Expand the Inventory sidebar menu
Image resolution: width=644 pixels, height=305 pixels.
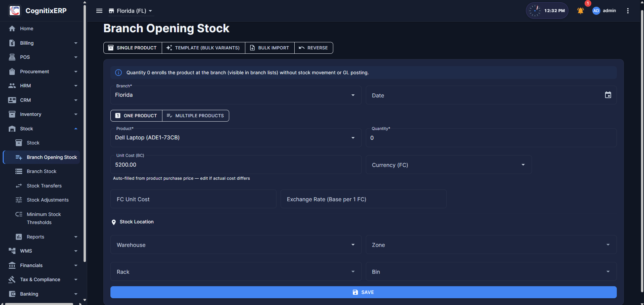pos(76,114)
